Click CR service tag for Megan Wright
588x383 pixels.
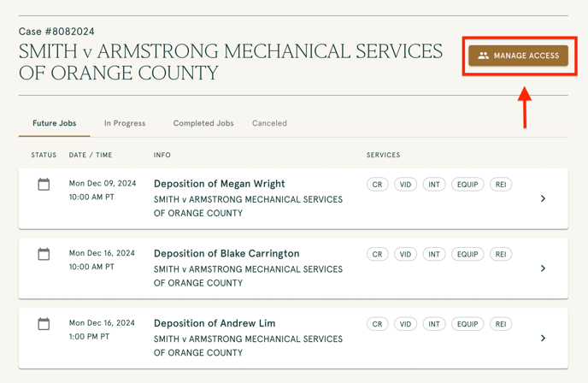(x=377, y=185)
